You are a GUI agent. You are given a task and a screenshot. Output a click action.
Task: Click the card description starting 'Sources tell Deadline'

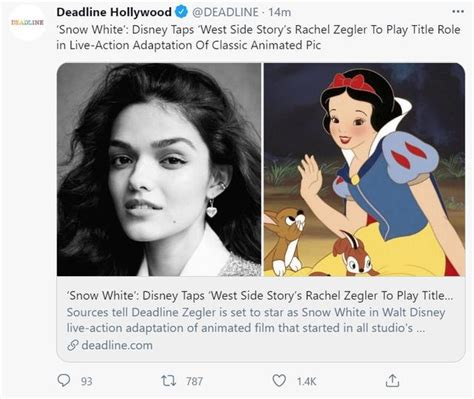[x=256, y=320]
